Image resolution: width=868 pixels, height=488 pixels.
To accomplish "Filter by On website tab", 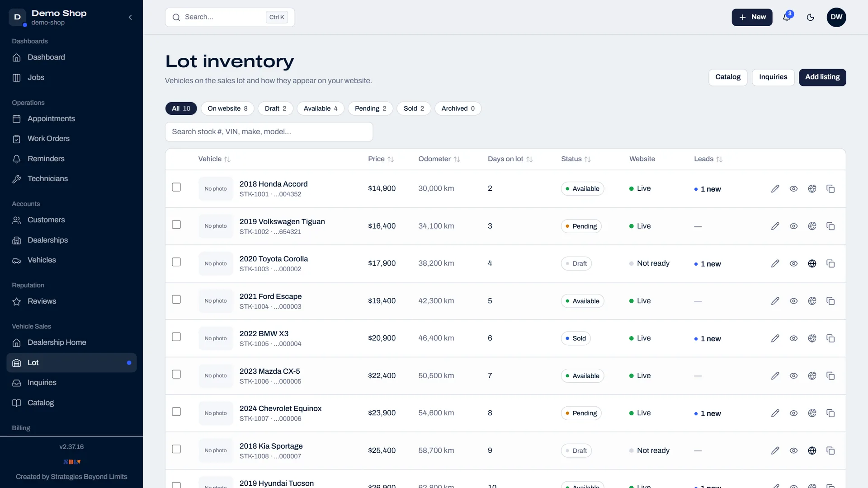I will point(227,108).
